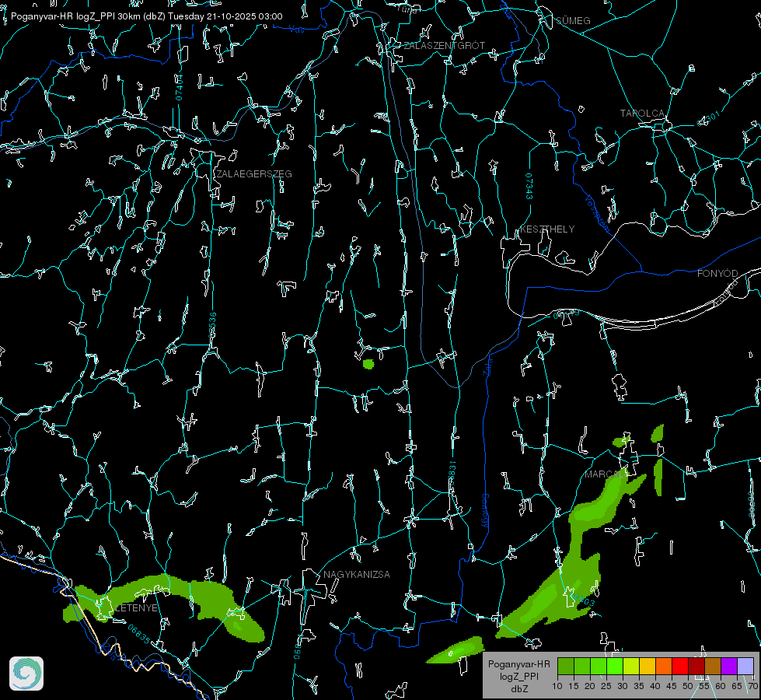
Task: Click the ZALAEGERSZEG city label
Action: point(254,174)
